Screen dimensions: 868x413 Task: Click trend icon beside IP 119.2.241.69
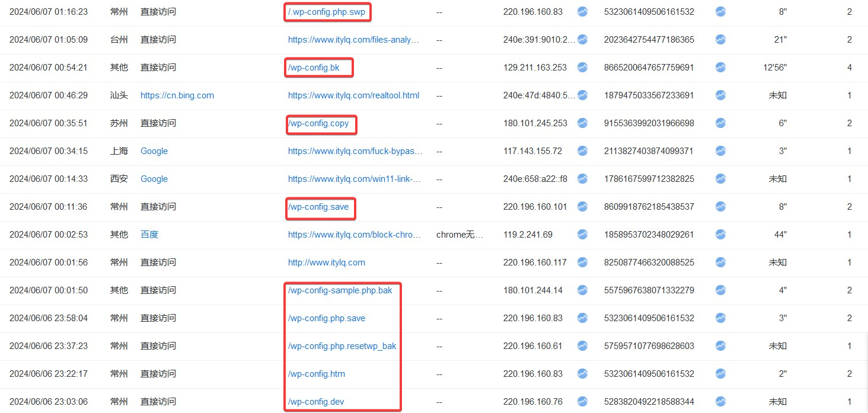click(582, 234)
